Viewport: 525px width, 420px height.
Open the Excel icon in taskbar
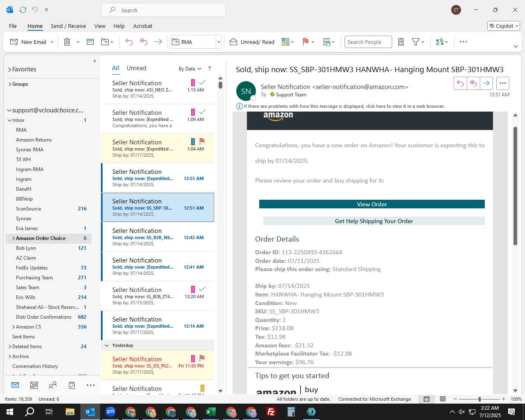211,412
